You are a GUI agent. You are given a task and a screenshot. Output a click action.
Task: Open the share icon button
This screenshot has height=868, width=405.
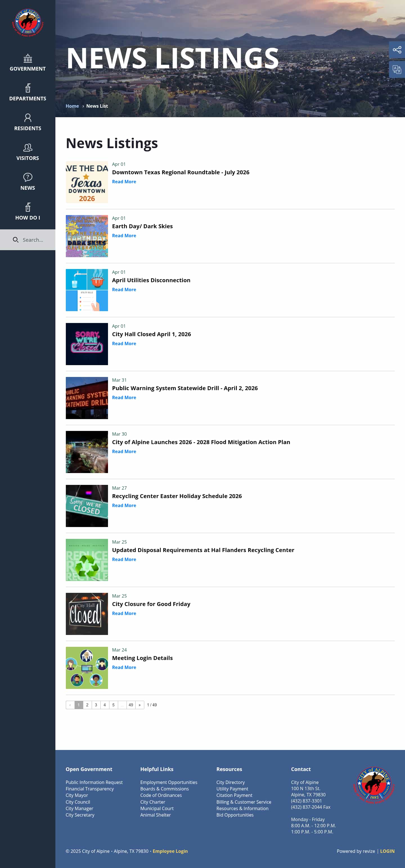click(397, 50)
